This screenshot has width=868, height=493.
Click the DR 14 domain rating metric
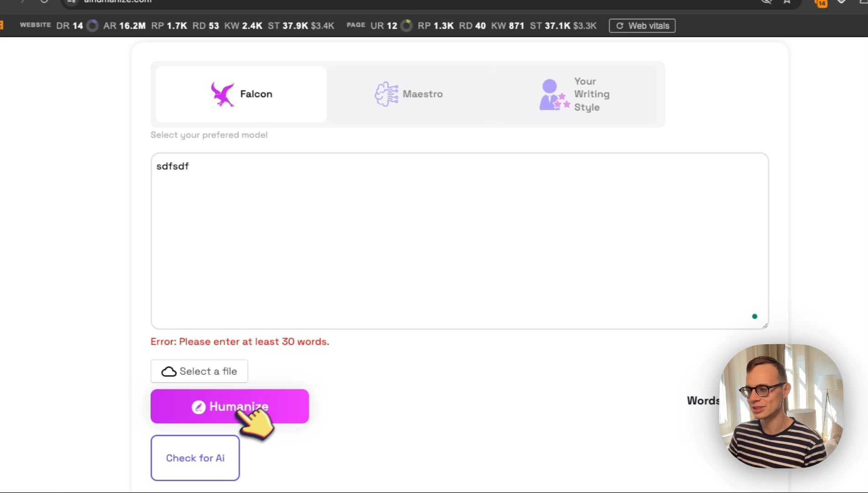tap(69, 26)
